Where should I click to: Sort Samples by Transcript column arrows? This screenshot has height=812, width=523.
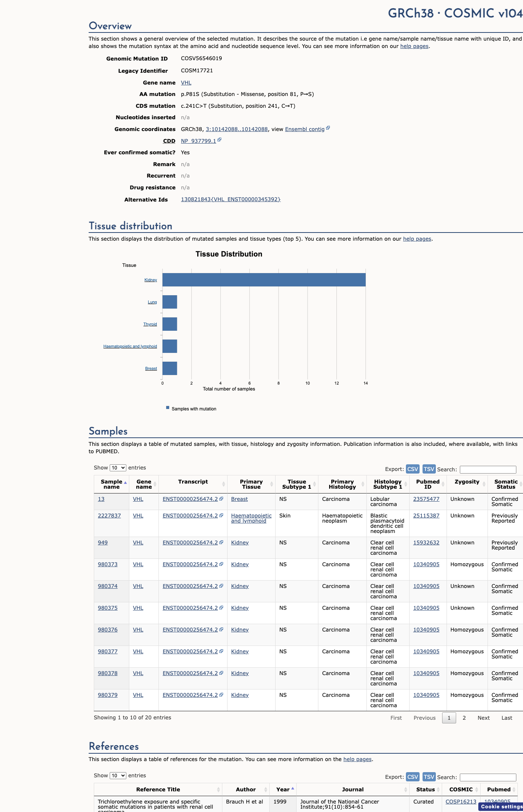pyautogui.click(x=223, y=484)
